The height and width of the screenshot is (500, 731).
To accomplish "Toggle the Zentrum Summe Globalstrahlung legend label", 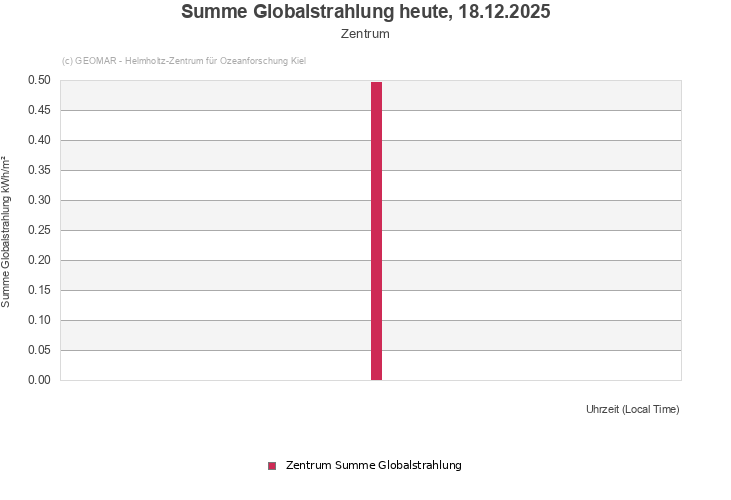I will [373, 465].
